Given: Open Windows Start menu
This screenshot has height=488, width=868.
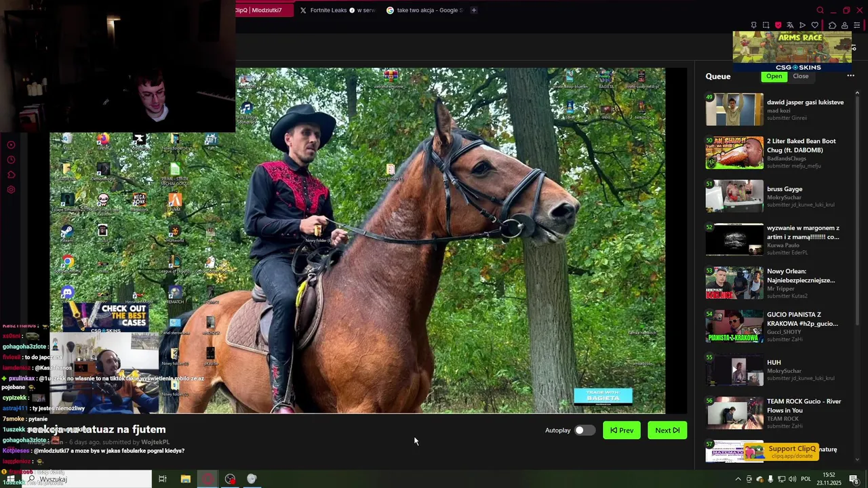Looking at the screenshot, I should pos(10,479).
